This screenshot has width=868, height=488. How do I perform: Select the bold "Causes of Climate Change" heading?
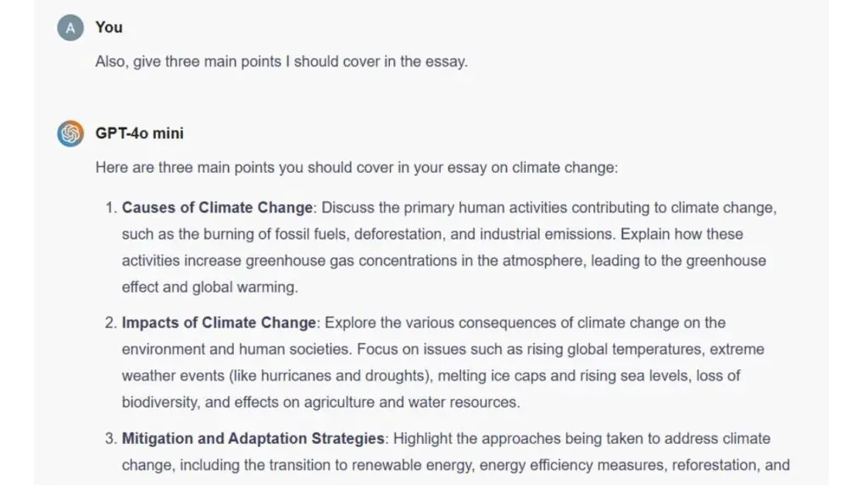coord(218,208)
